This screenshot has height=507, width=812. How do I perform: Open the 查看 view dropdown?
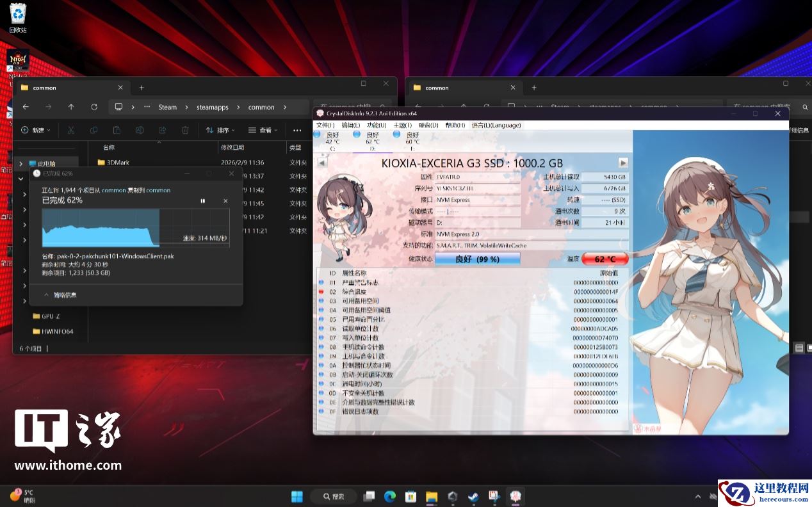263,130
